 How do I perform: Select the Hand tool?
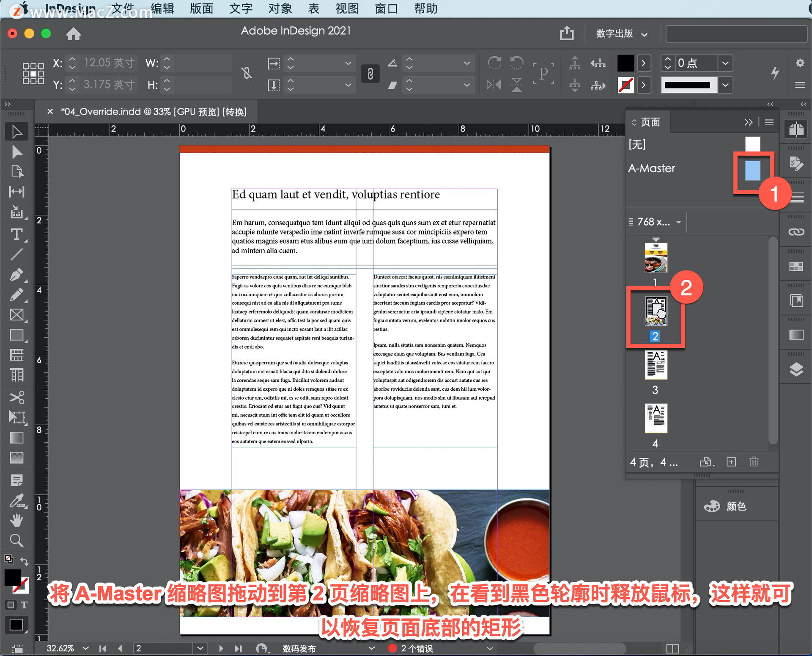coord(16,520)
